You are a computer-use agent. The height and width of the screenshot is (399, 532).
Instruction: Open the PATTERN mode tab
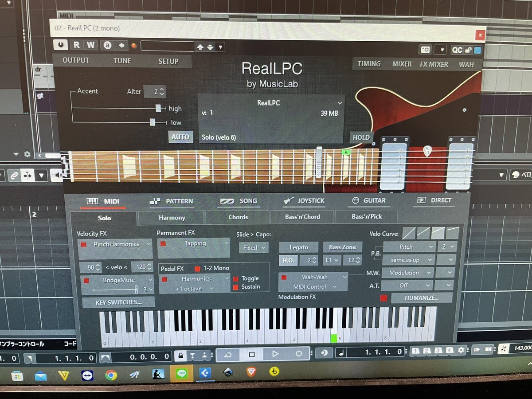click(x=172, y=201)
